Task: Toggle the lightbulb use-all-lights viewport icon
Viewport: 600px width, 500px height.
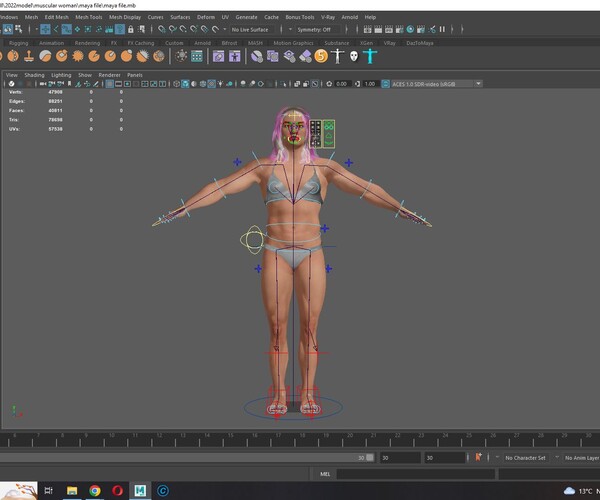Action: pyautogui.click(x=220, y=84)
